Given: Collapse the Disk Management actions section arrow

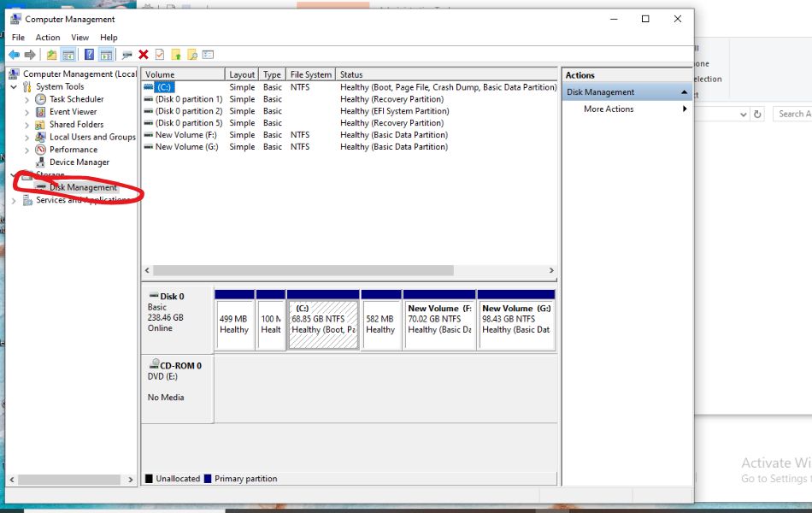Looking at the screenshot, I should pos(684,91).
